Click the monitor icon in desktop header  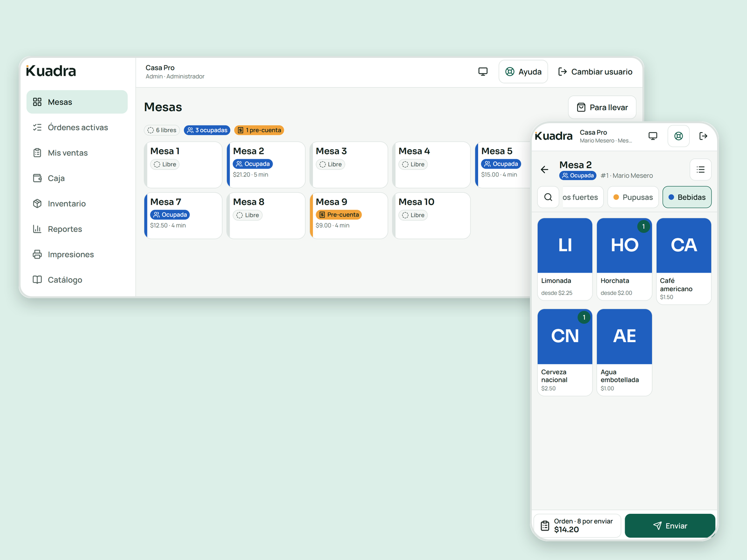[483, 72]
